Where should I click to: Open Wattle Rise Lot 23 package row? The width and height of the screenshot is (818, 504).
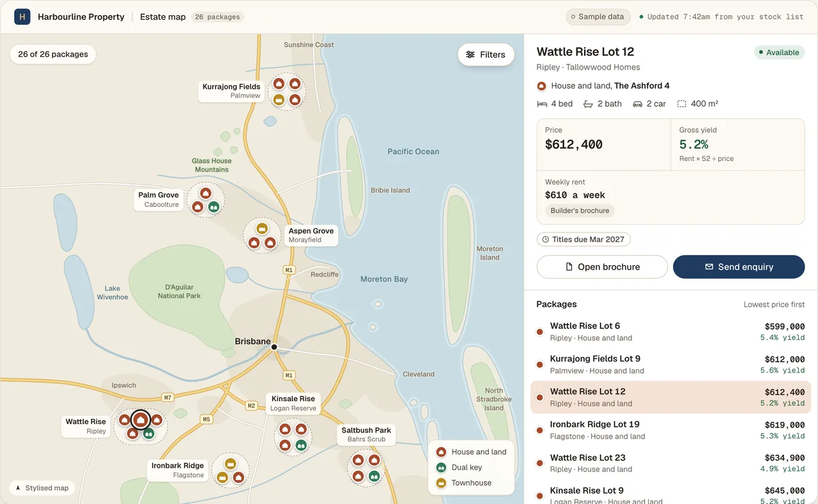[x=671, y=463]
